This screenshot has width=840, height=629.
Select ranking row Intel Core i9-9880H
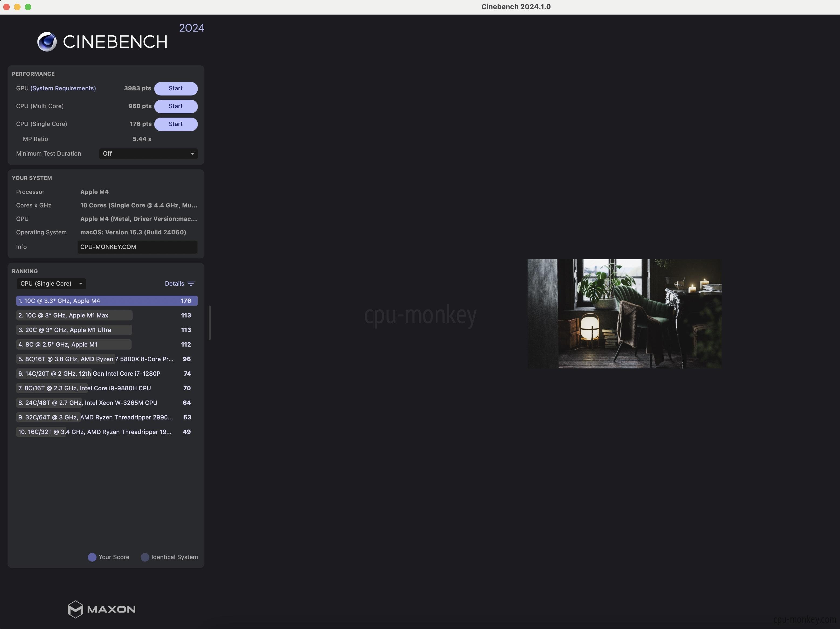coord(107,388)
